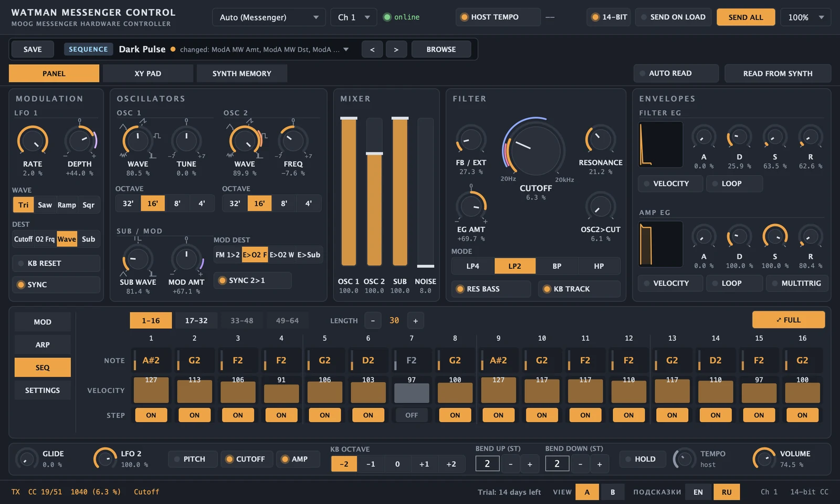840x504 pixels.
Task: Open the Auto (Messenger) device dropdown
Action: pyautogui.click(x=269, y=17)
